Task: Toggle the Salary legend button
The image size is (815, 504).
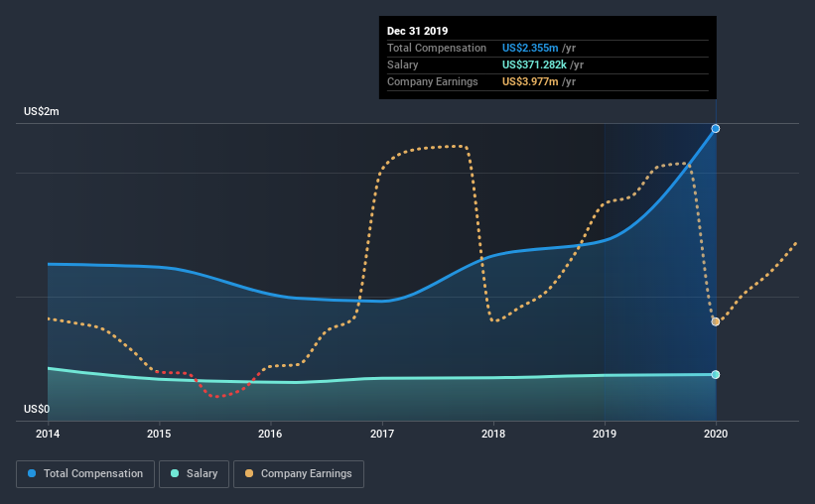Action: point(194,474)
